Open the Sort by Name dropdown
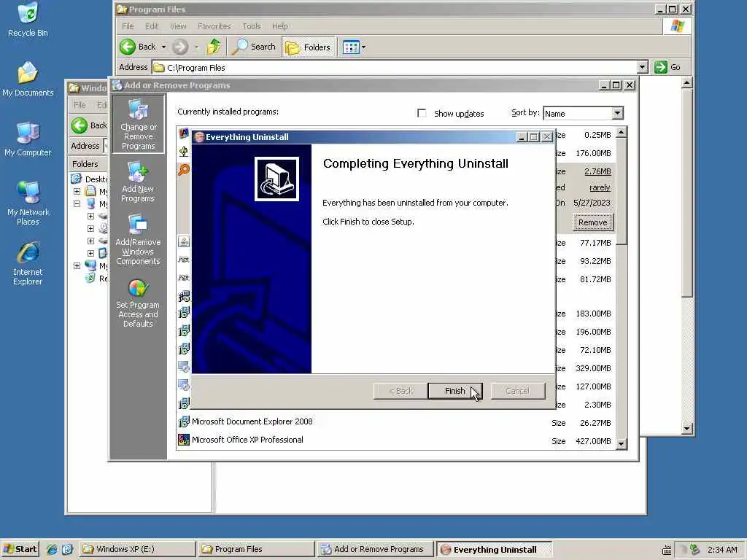This screenshot has width=747, height=560. [x=617, y=113]
